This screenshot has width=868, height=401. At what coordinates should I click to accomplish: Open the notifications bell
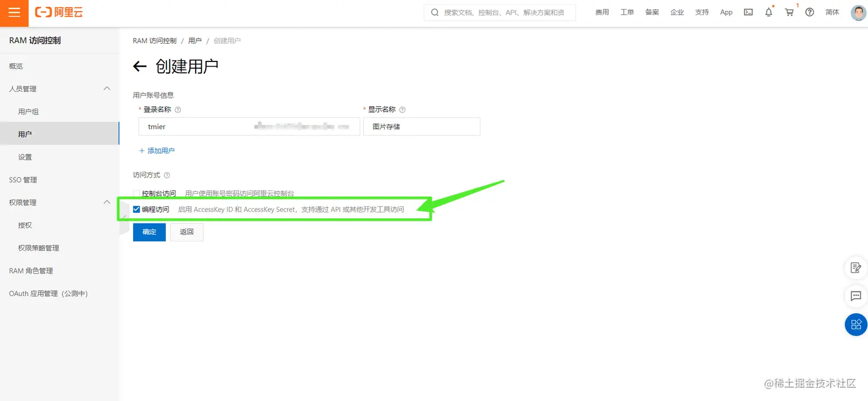click(769, 12)
